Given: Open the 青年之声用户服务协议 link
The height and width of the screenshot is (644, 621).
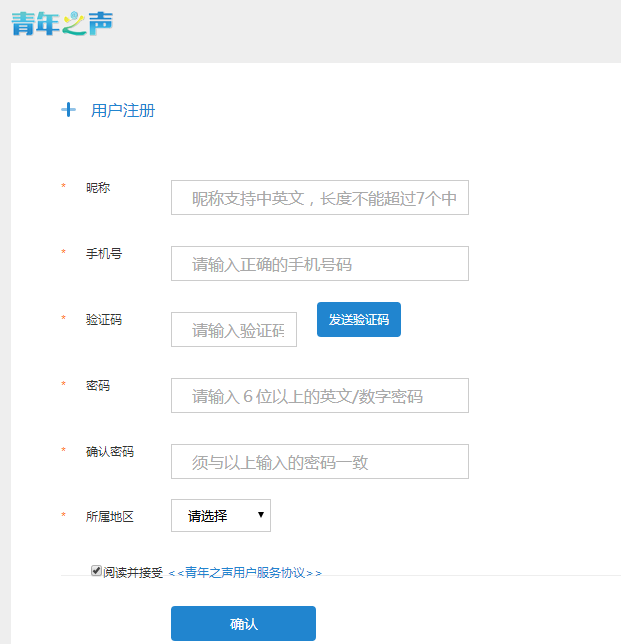Looking at the screenshot, I should [x=245, y=573].
